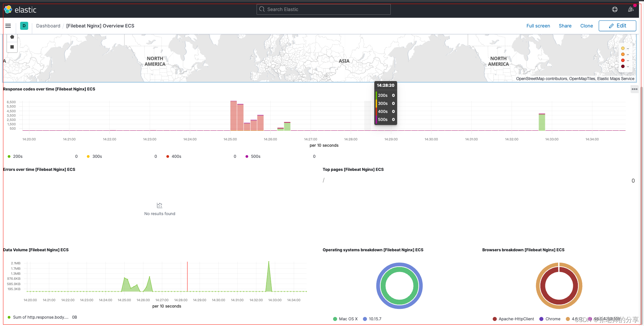Click Chrome legend entry
This screenshot has height=326, width=644.
(x=550, y=319)
